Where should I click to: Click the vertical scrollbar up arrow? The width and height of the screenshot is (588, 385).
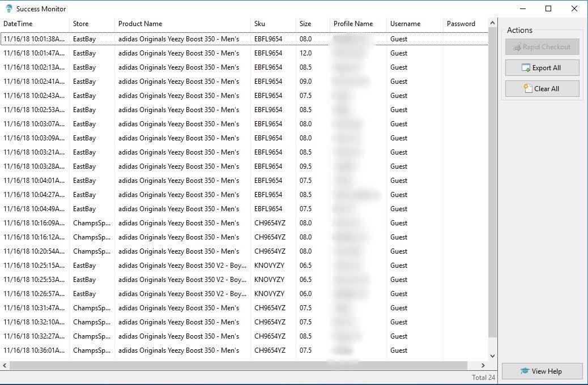click(493, 23)
